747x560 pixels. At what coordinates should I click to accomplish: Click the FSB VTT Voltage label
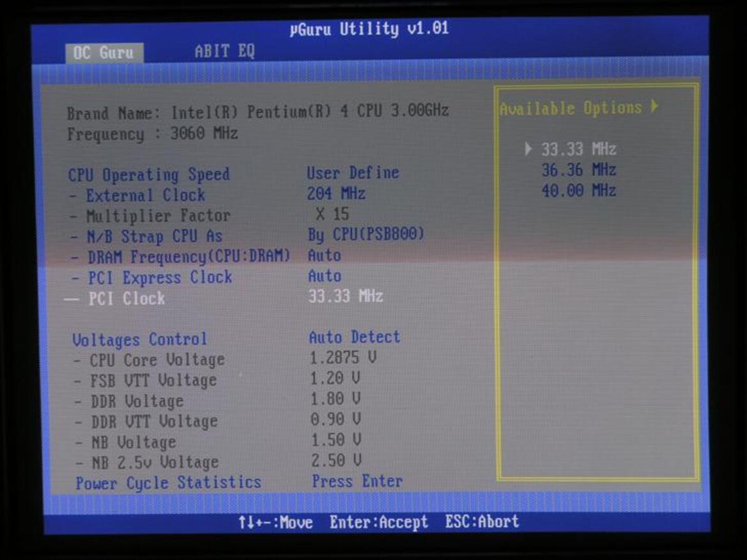(x=153, y=381)
